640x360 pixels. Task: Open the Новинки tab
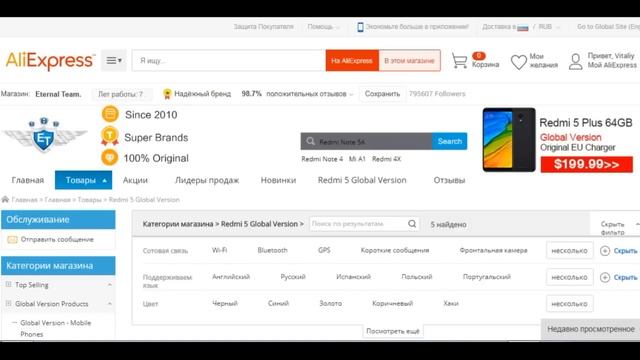coord(278,180)
